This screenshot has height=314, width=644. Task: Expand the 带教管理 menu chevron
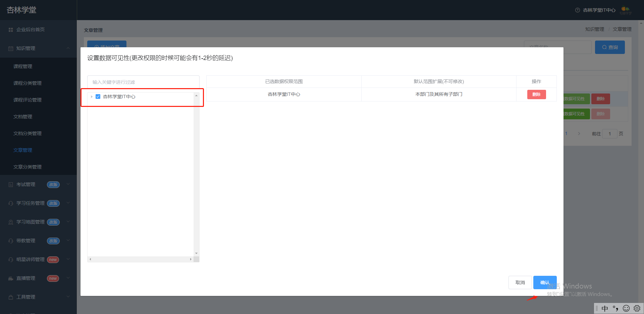pos(68,240)
